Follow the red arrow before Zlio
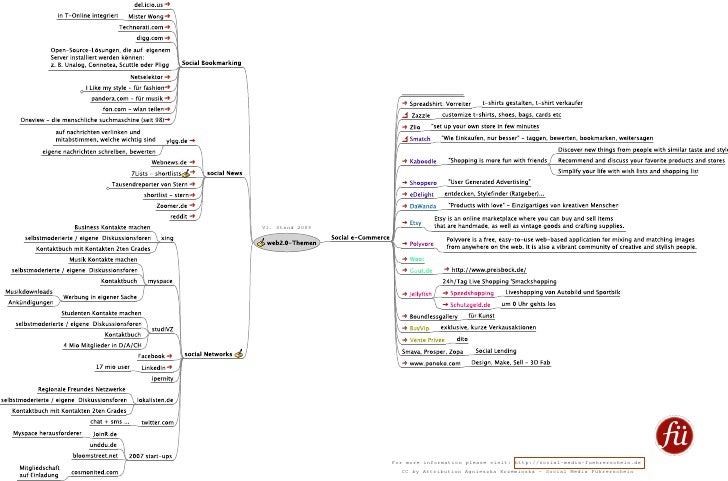This screenshot has height=481, width=728. tap(404, 126)
